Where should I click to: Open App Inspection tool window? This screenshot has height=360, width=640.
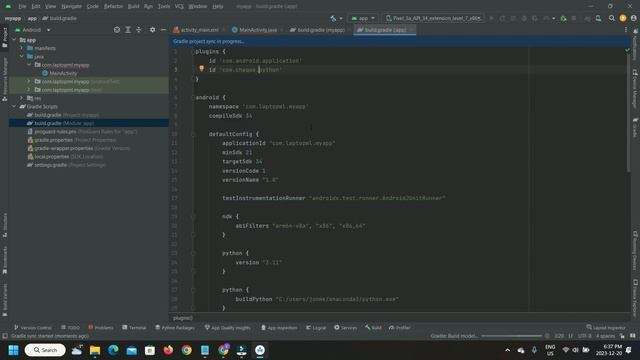tap(279, 327)
